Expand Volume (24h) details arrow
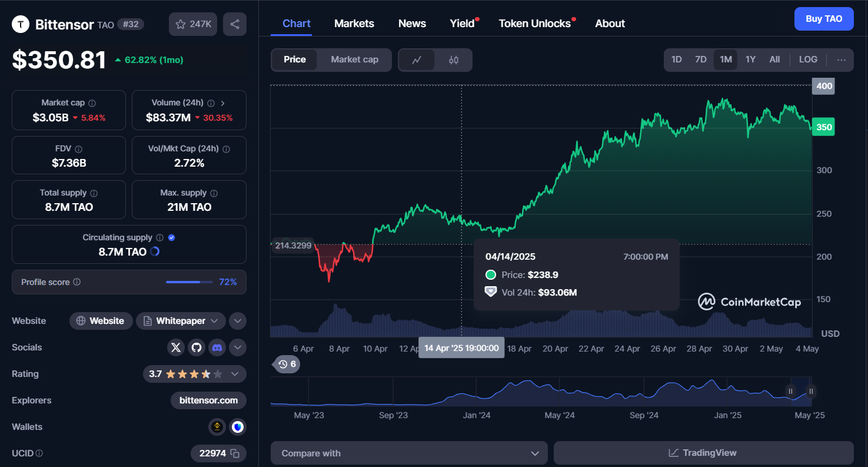The image size is (868, 467). [x=223, y=103]
